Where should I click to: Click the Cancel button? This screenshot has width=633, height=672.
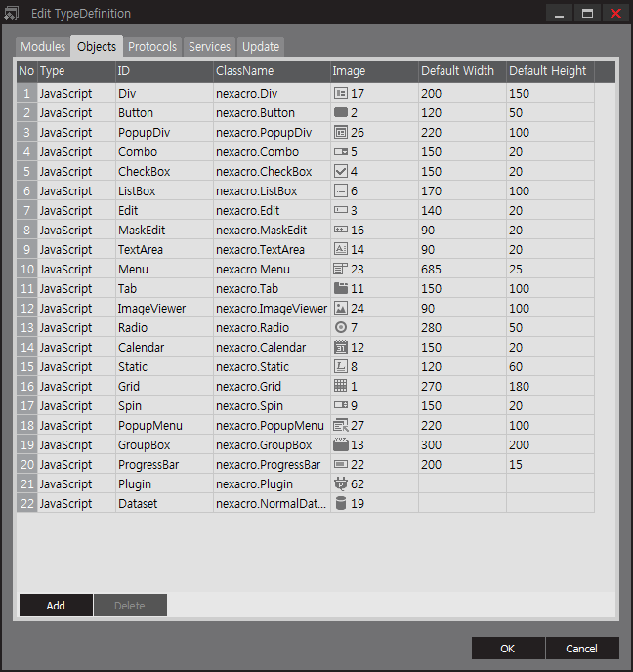[581, 648]
